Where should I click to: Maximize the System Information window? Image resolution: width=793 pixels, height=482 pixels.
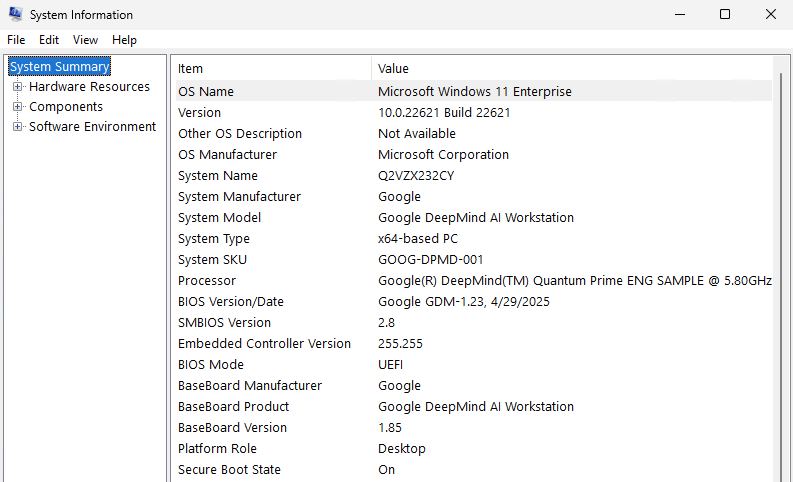(x=725, y=14)
